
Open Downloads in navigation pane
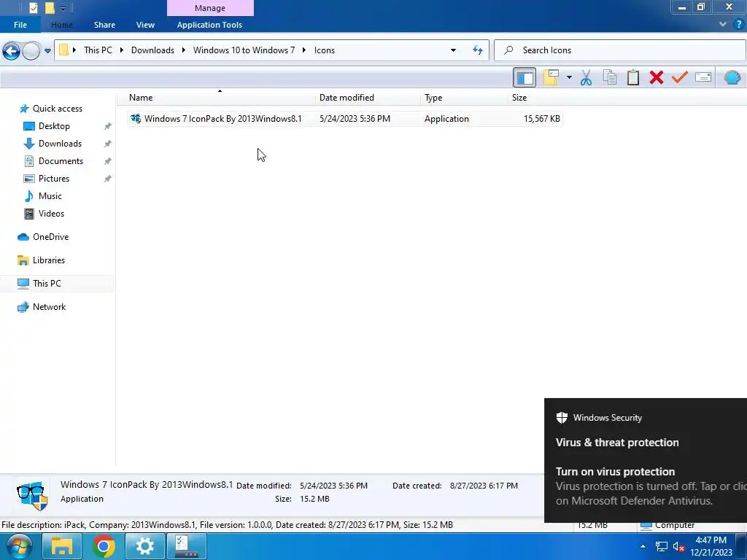60,144
